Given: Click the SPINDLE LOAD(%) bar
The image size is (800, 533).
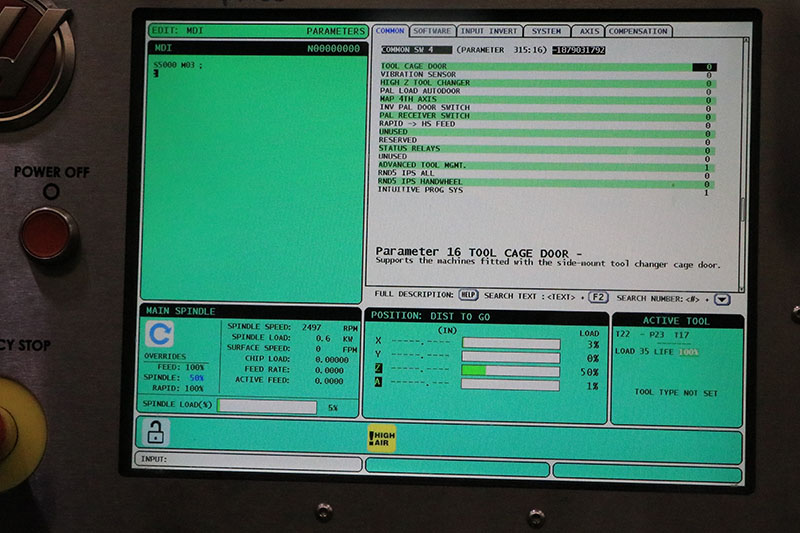Looking at the screenshot, I should [267, 407].
